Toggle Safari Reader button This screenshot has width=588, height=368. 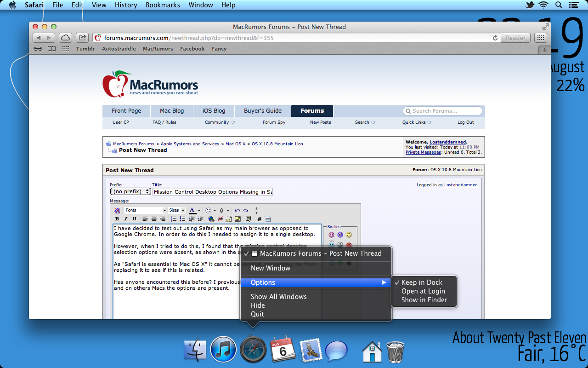tap(515, 38)
